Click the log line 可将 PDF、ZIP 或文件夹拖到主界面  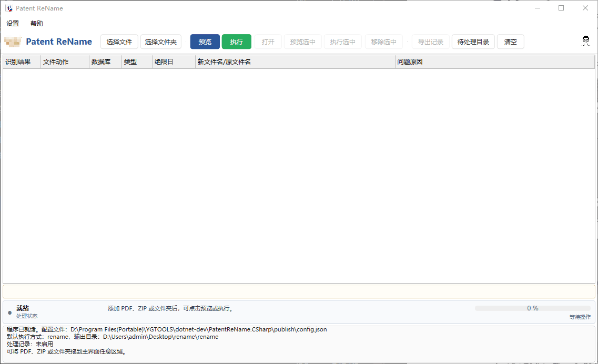pos(66,351)
